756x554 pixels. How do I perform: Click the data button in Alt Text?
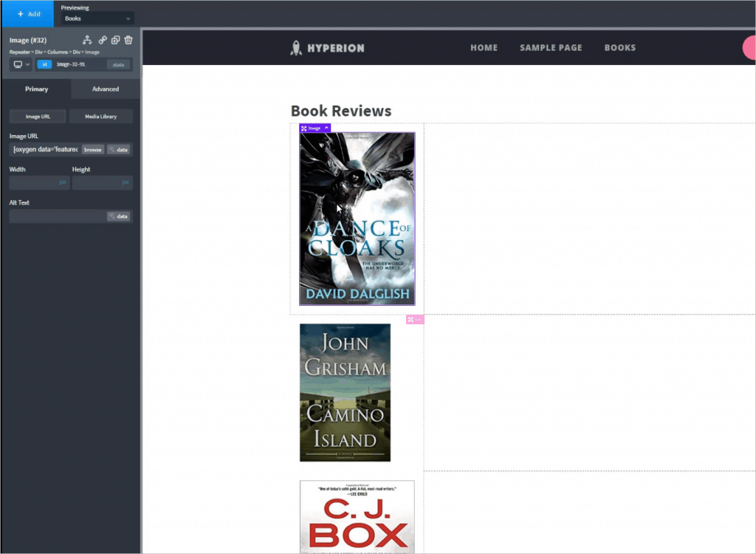(119, 216)
